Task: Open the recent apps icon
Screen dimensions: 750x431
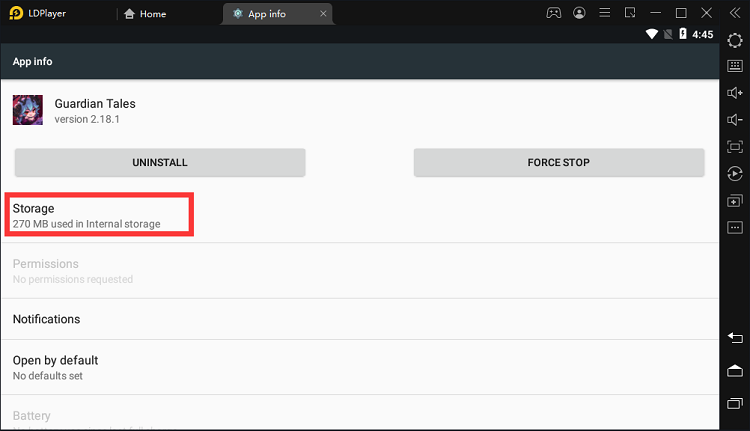Action: click(x=735, y=403)
